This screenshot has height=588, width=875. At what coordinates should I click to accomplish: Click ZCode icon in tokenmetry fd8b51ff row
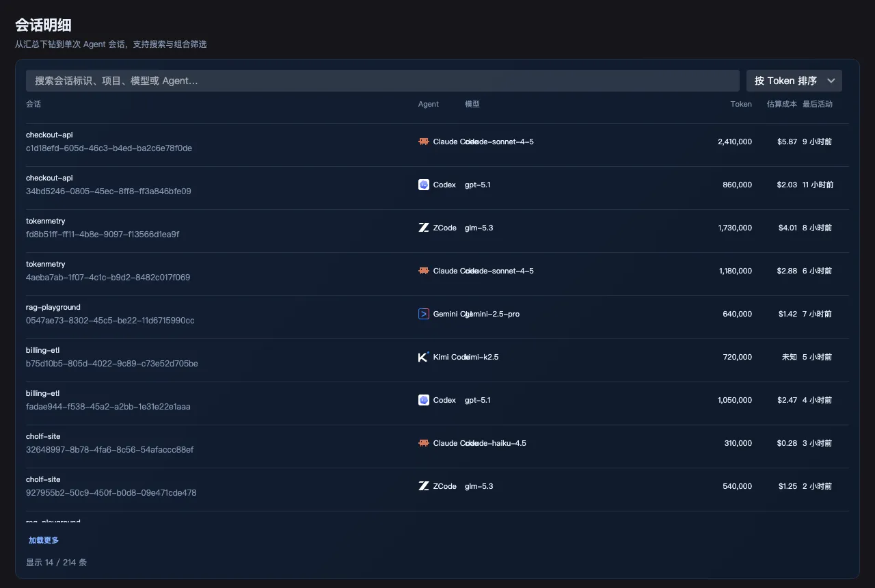click(x=424, y=228)
